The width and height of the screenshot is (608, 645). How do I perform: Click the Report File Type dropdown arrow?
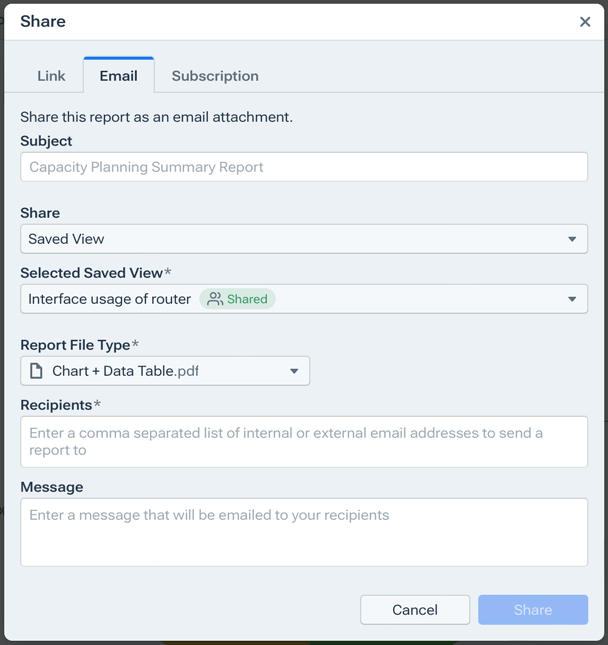[x=294, y=371]
